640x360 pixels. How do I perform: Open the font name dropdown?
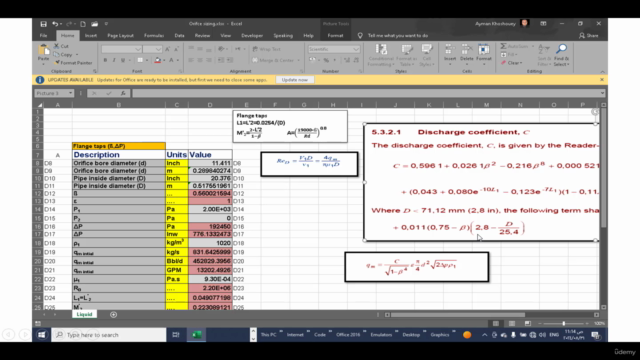point(138,49)
